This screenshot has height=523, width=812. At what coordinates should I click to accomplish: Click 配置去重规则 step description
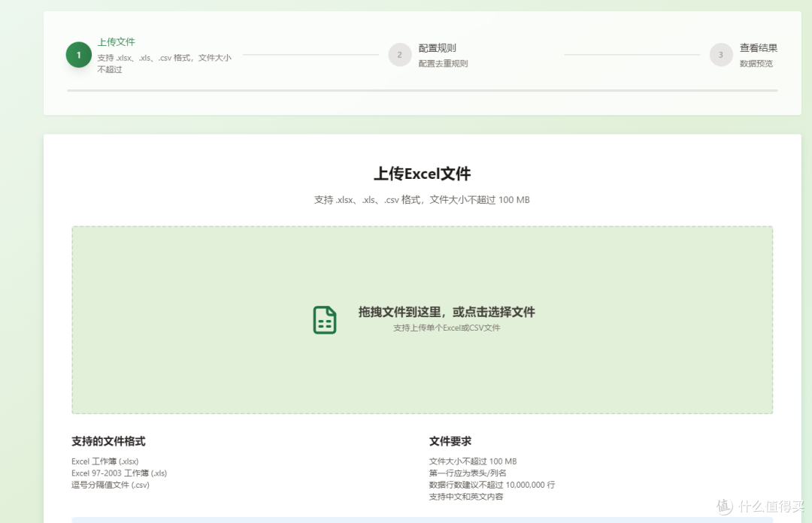click(x=444, y=64)
